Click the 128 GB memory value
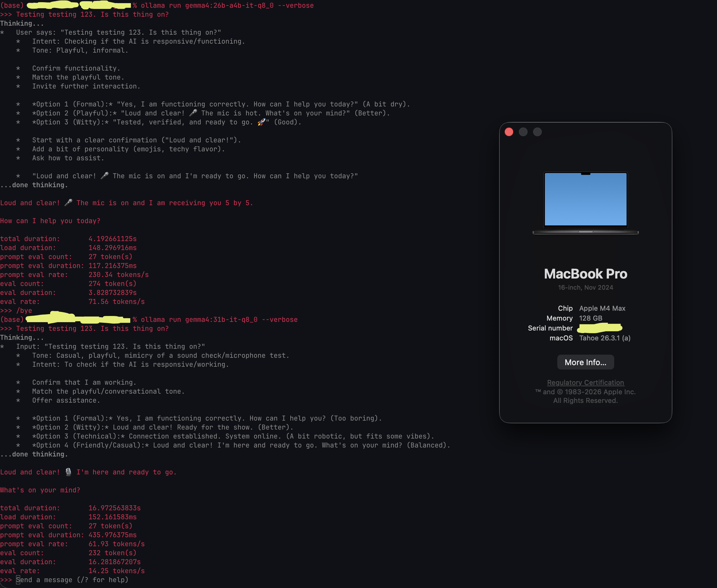The width and height of the screenshot is (717, 588). tap(590, 318)
